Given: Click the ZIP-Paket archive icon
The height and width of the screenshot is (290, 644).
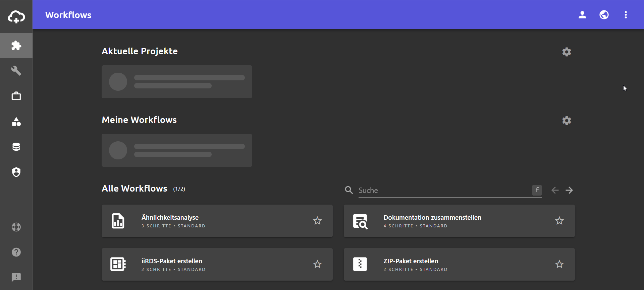Looking at the screenshot, I should pyautogui.click(x=360, y=264).
